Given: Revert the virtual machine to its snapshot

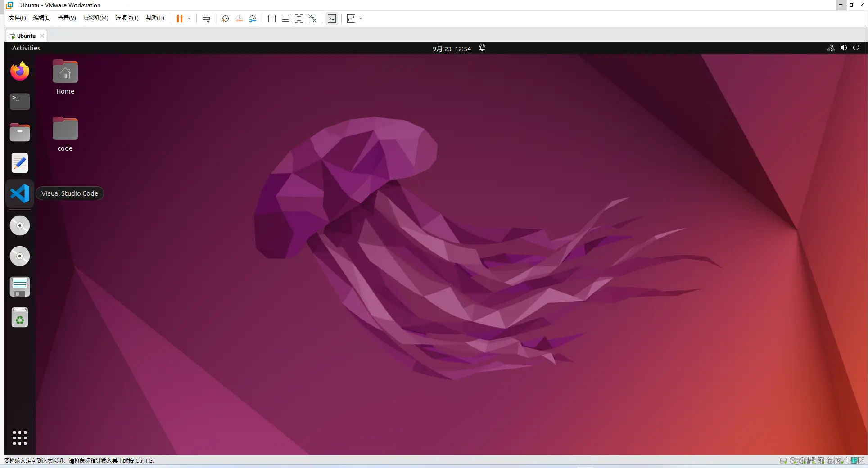Looking at the screenshot, I should 239,18.
